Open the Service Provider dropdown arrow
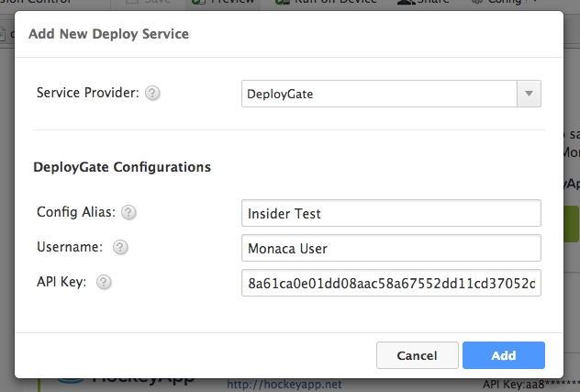580x392 pixels. coord(529,94)
